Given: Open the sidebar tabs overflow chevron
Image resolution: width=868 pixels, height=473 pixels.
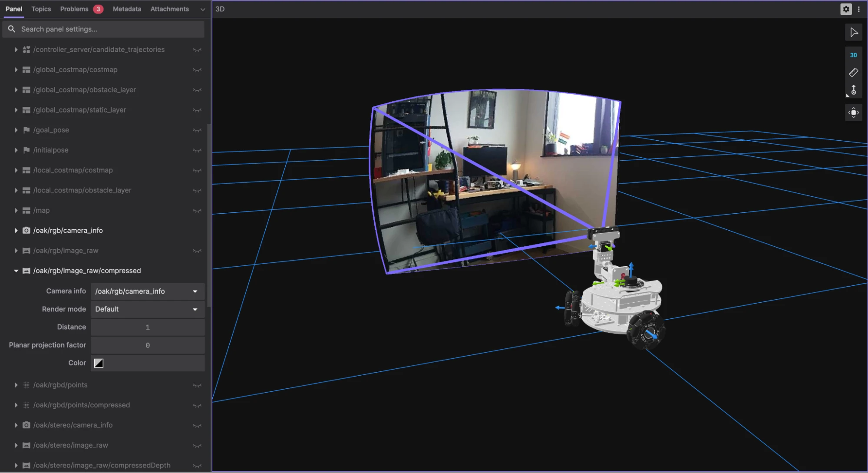Looking at the screenshot, I should pos(202,9).
